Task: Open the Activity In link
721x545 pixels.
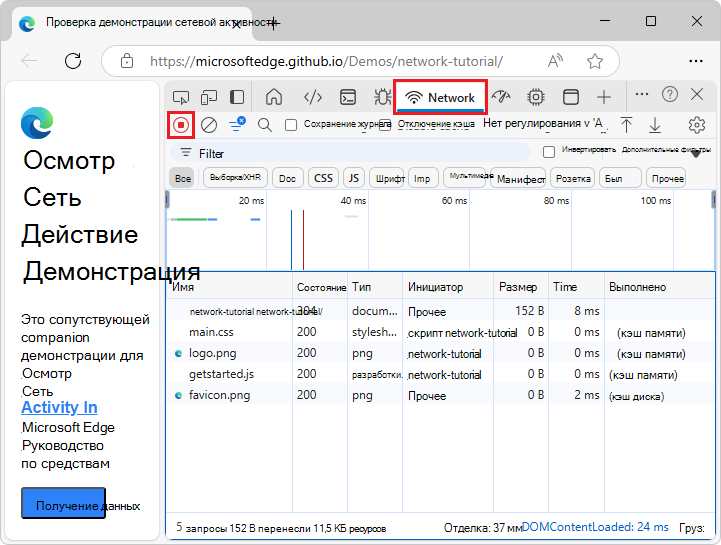Action: pos(59,407)
